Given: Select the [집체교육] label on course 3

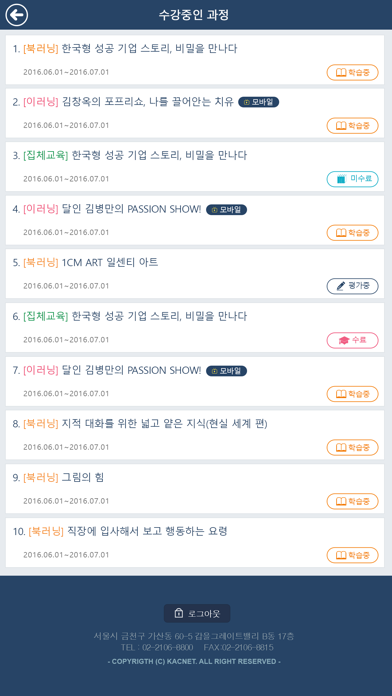Looking at the screenshot, I should pos(46,155).
